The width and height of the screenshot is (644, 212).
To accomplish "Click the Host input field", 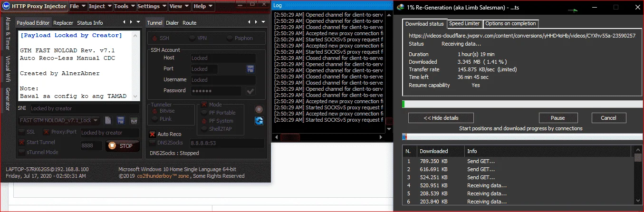I will 223,58.
